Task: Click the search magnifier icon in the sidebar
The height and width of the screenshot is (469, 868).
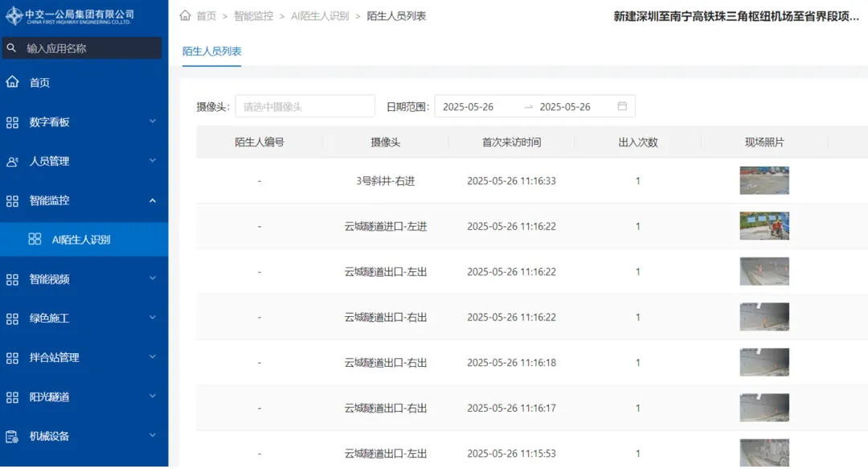Action: coord(11,48)
